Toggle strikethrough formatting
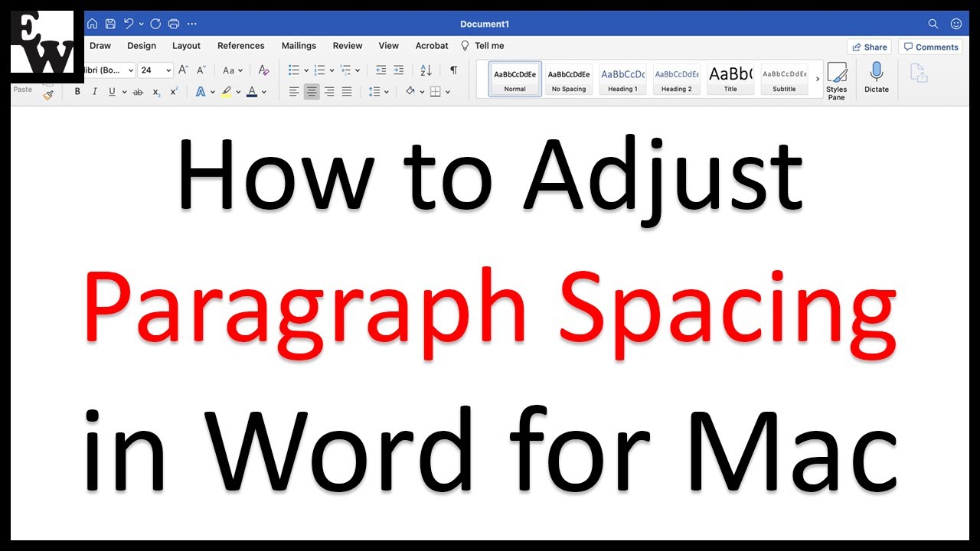The height and width of the screenshot is (551, 980). click(x=138, y=92)
